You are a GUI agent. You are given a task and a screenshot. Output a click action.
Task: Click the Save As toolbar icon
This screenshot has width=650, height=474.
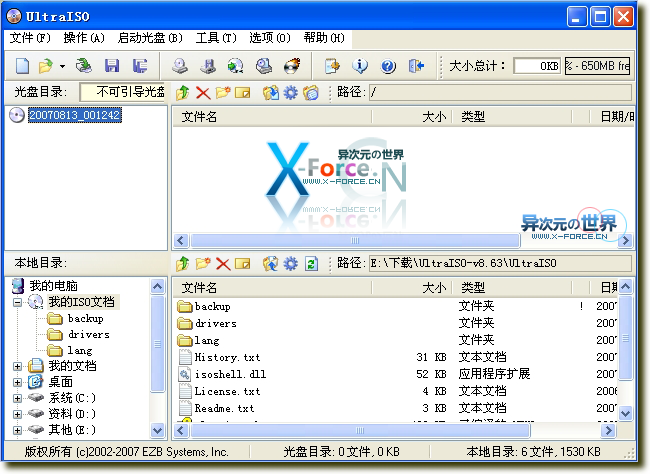[140, 66]
